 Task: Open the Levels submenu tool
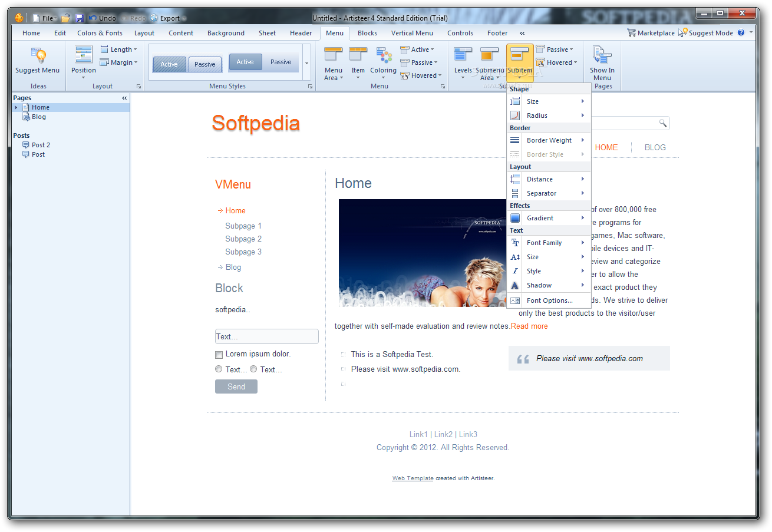[463, 64]
